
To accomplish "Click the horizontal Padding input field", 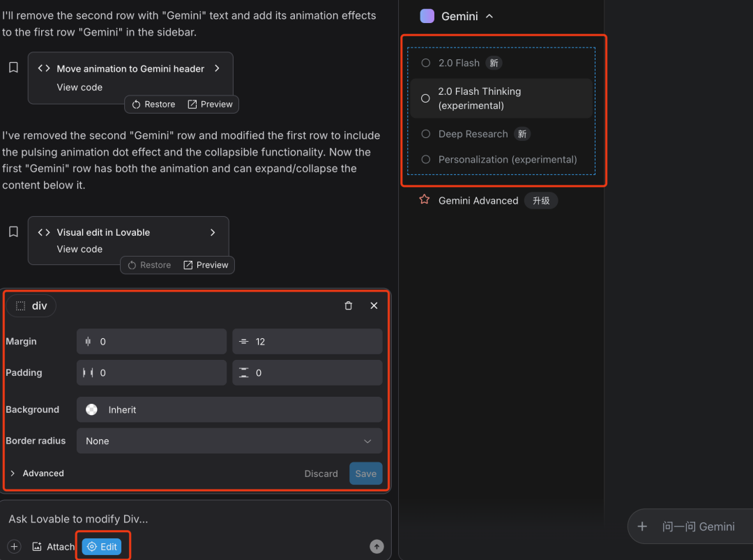I will (x=152, y=372).
